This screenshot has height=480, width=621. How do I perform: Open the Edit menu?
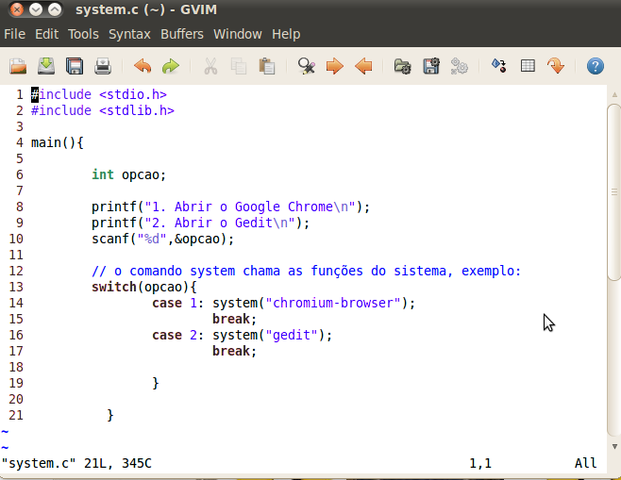tap(47, 34)
